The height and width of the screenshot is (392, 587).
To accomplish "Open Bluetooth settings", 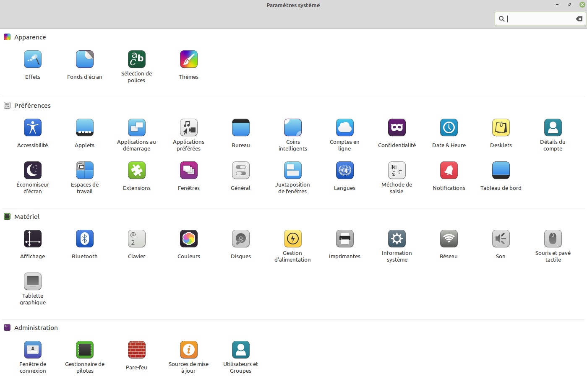I will pos(85,239).
